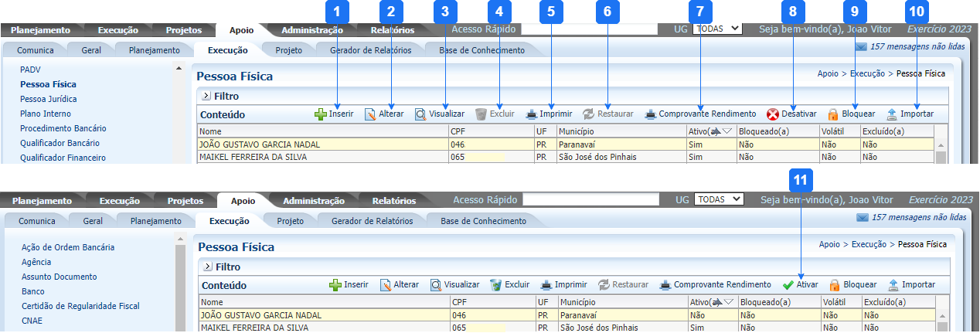Viewport: 980px width, 333px height.
Task: Click Excluir trash icon in lower panel
Action: 496,285
